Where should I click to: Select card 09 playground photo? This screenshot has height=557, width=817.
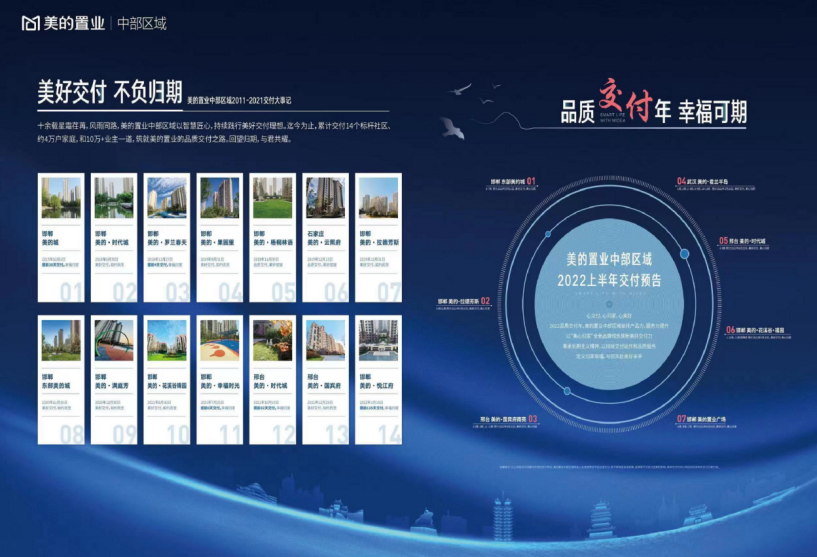coord(112,340)
